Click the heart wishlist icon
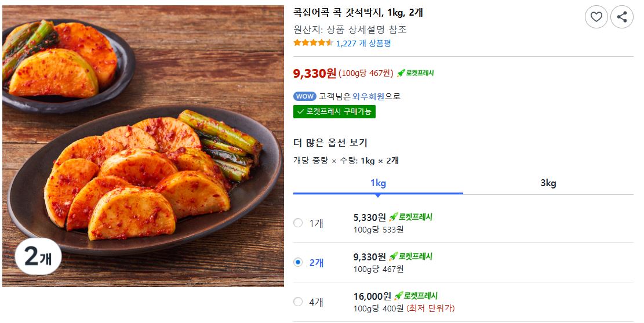The image size is (644, 323). pos(596,17)
